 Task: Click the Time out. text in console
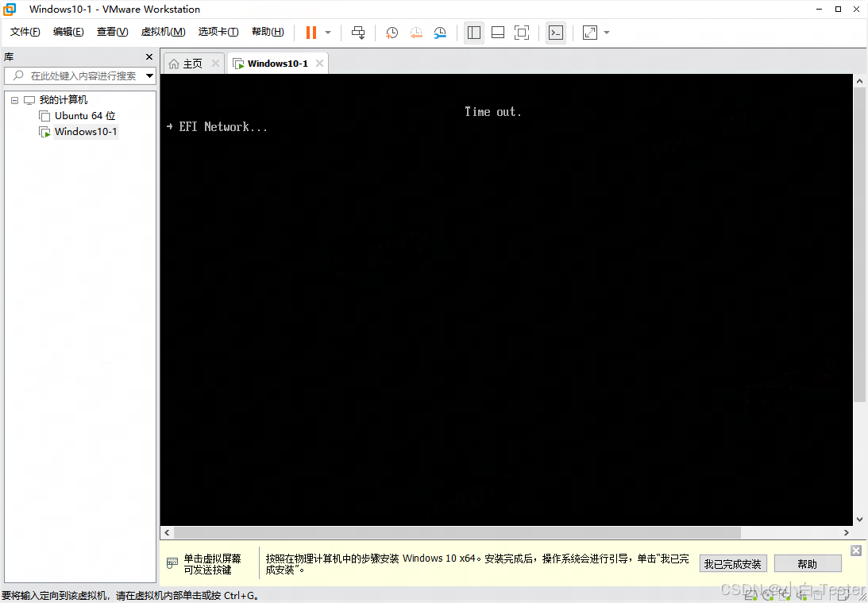coord(493,112)
